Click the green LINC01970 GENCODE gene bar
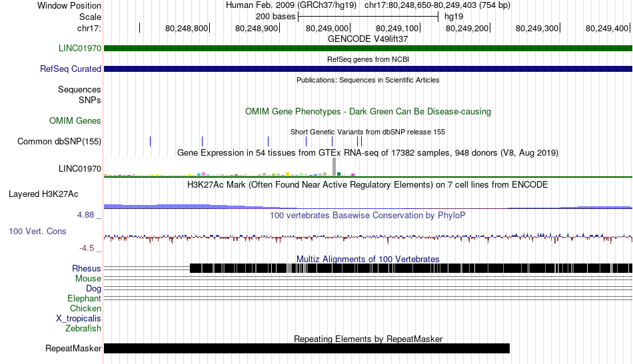 pyautogui.click(x=368, y=49)
